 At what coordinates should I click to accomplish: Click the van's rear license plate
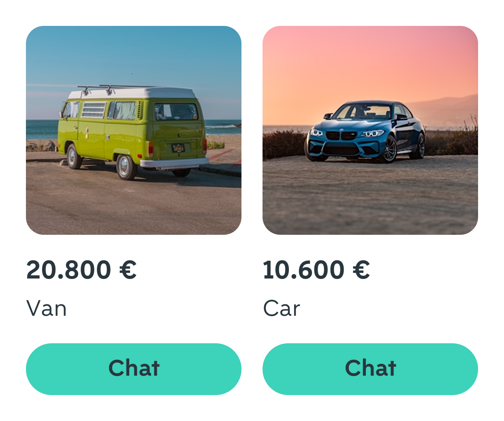pos(178,148)
